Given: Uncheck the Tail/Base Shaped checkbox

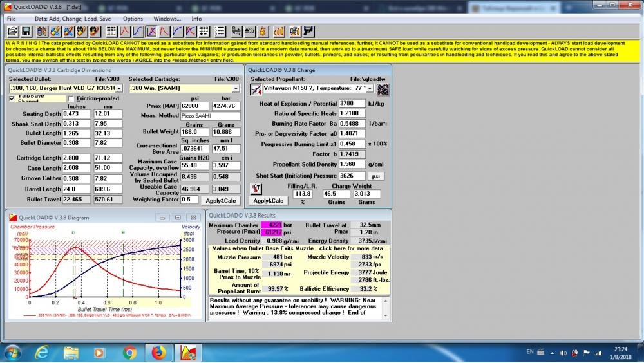Looking at the screenshot, I should click(x=13, y=98).
